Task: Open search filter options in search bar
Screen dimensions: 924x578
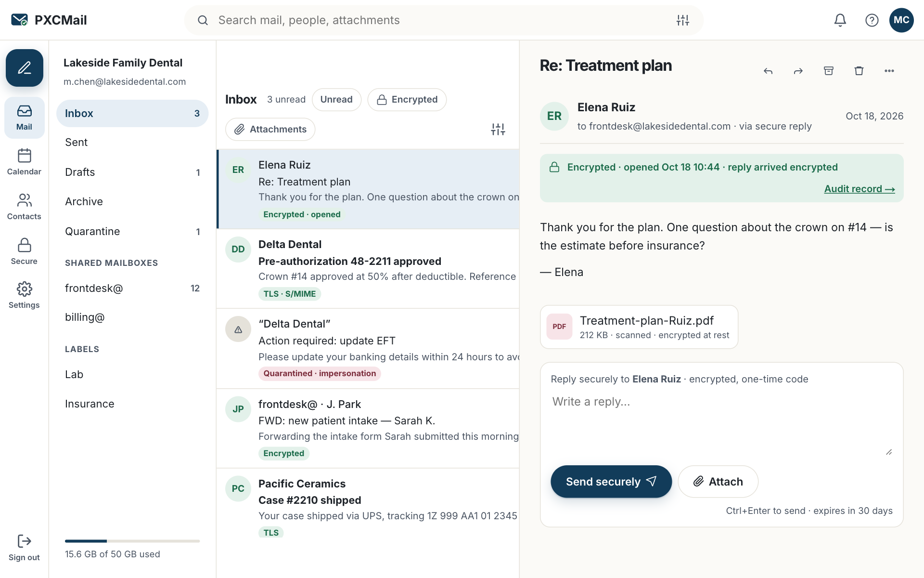Action: (682, 20)
